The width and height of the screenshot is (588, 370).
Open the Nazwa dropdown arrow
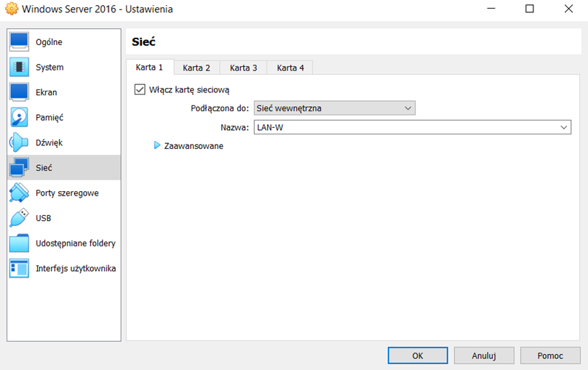pos(564,127)
